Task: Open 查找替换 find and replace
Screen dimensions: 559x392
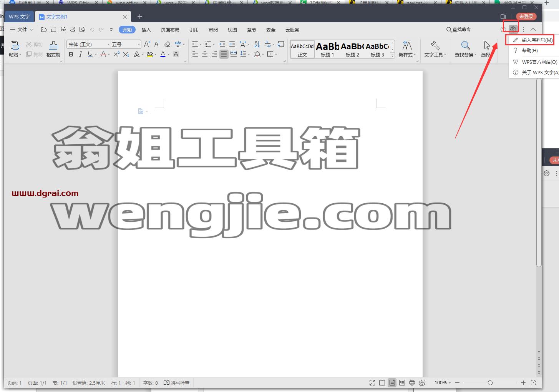Action: click(x=465, y=49)
